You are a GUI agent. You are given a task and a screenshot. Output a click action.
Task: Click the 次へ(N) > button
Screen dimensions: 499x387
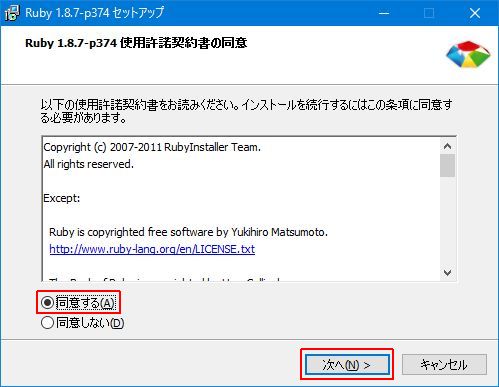[347, 365]
